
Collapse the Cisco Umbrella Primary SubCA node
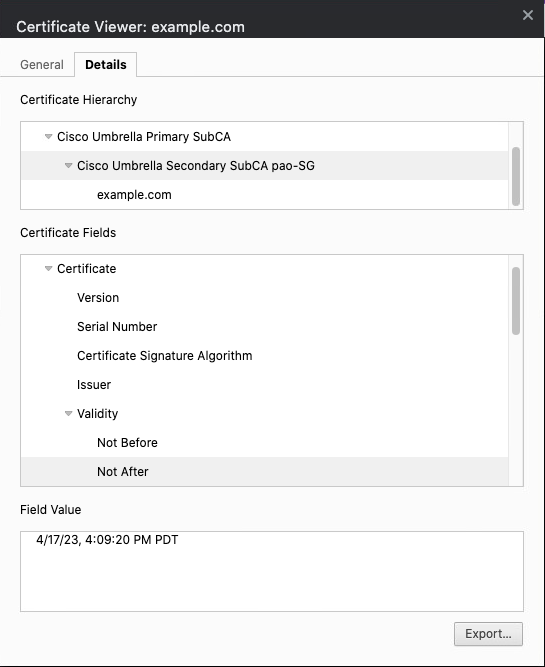(49, 137)
